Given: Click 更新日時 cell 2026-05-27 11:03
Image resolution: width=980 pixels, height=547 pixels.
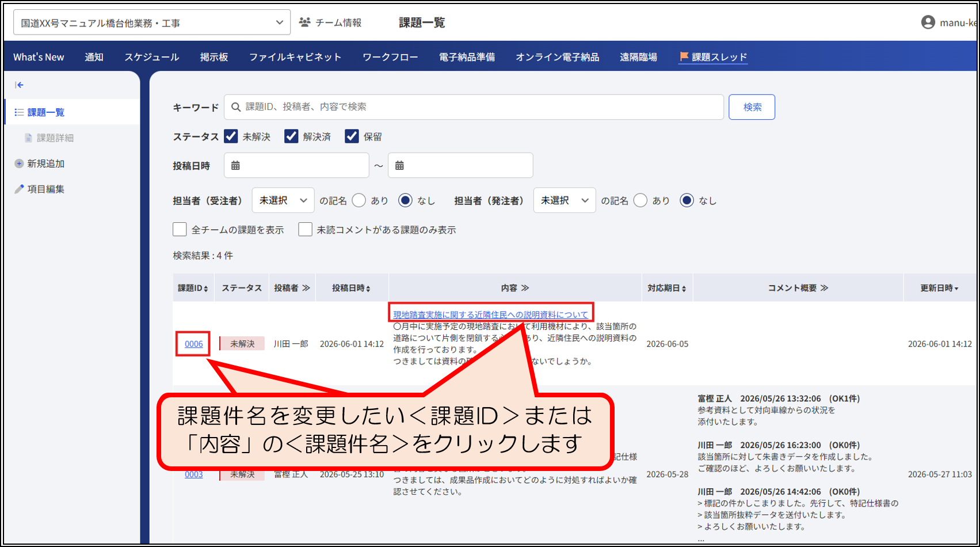Looking at the screenshot, I should [940, 474].
